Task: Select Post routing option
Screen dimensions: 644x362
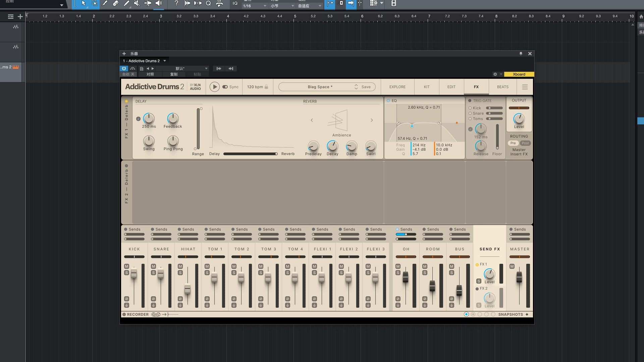Action: (525, 143)
